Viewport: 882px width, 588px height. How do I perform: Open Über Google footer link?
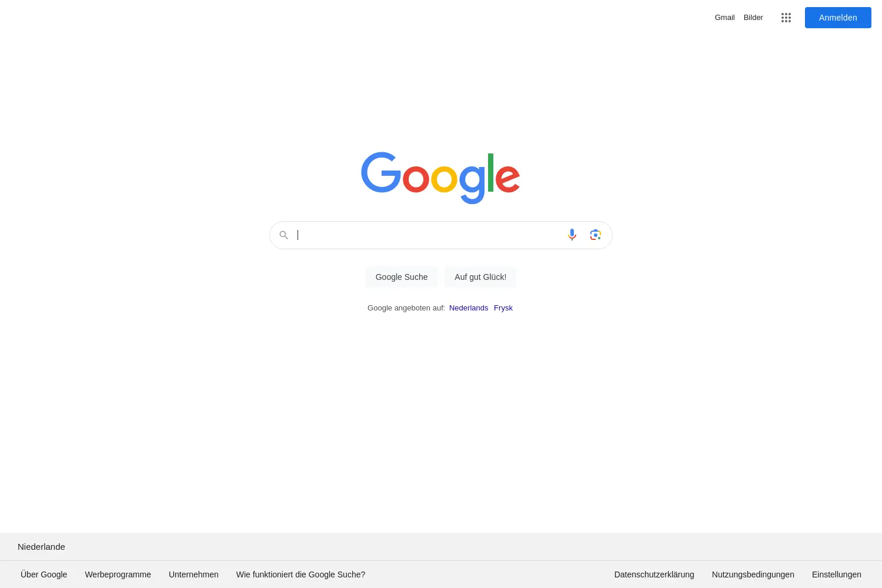coord(44,574)
